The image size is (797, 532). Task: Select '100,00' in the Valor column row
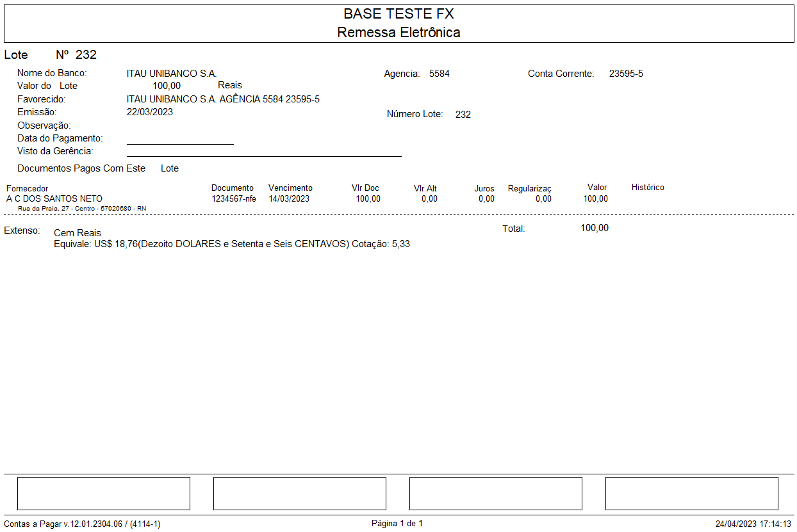(596, 199)
